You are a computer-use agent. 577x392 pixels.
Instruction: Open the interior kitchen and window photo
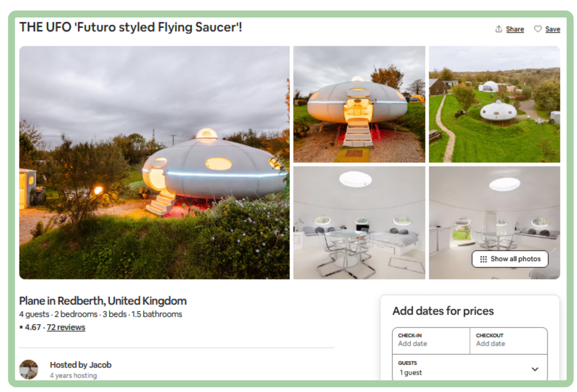[x=494, y=223]
